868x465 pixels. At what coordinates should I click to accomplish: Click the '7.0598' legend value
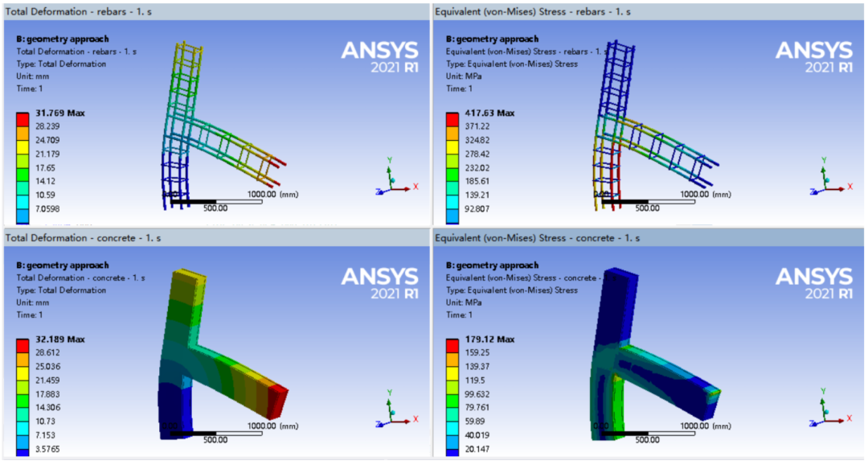tap(47, 209)
